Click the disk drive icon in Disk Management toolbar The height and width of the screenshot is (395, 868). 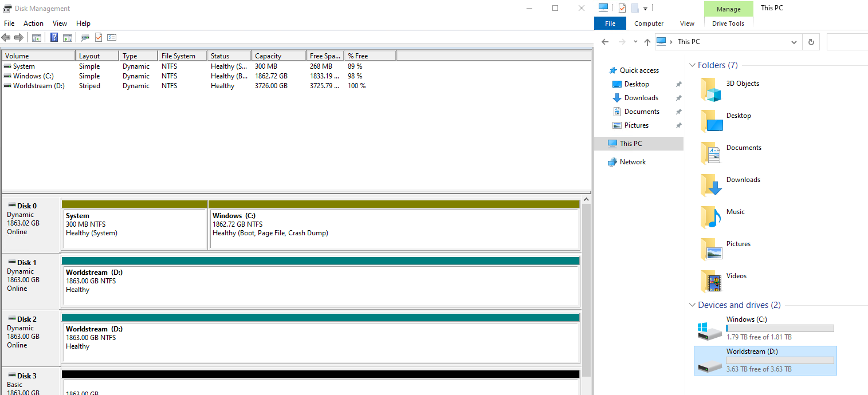coord(85,38)
